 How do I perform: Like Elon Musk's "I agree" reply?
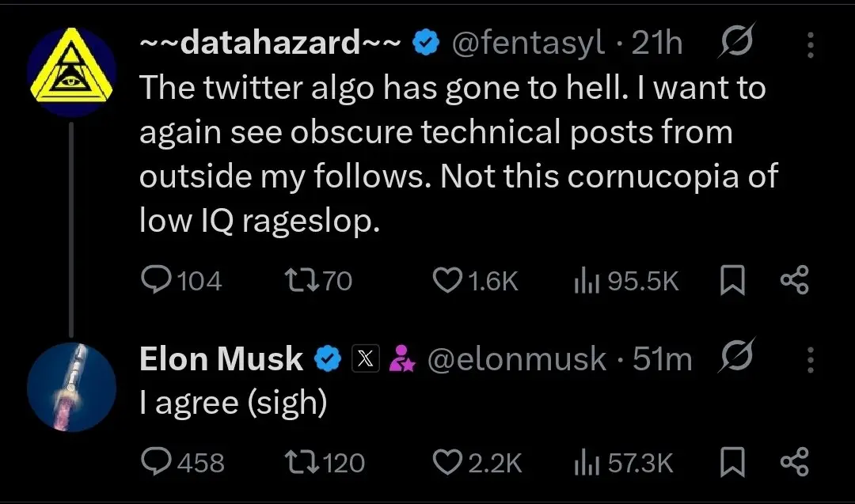point(450,462)
